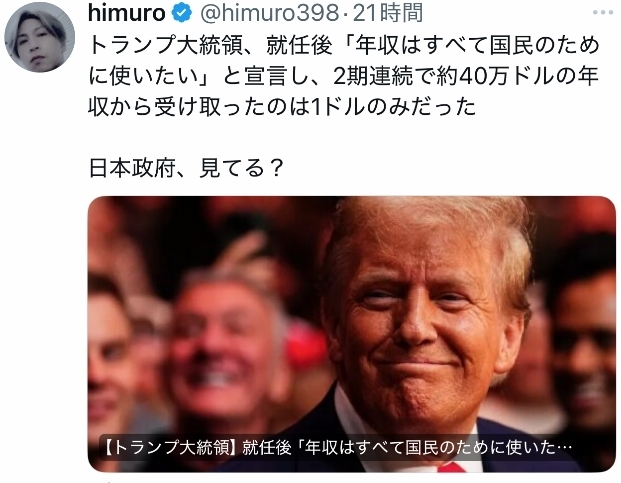This screenshot has width=621, height=483.
Task: Open the Trump article card image
Action: 351,334
